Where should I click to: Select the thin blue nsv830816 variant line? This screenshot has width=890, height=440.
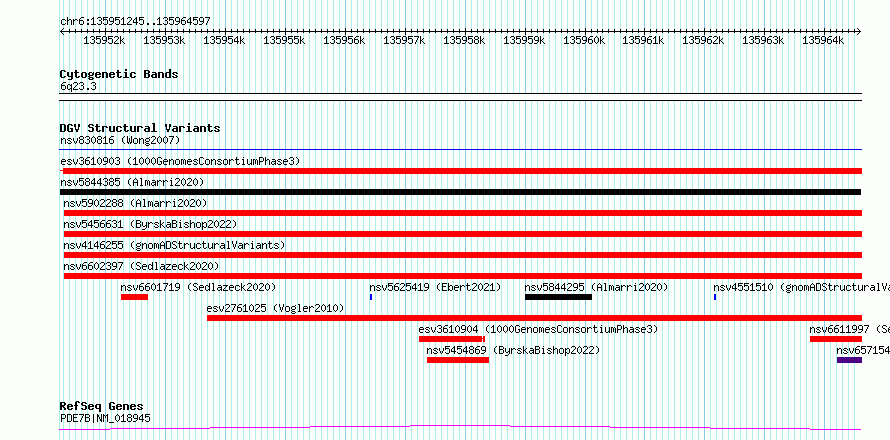461,150
